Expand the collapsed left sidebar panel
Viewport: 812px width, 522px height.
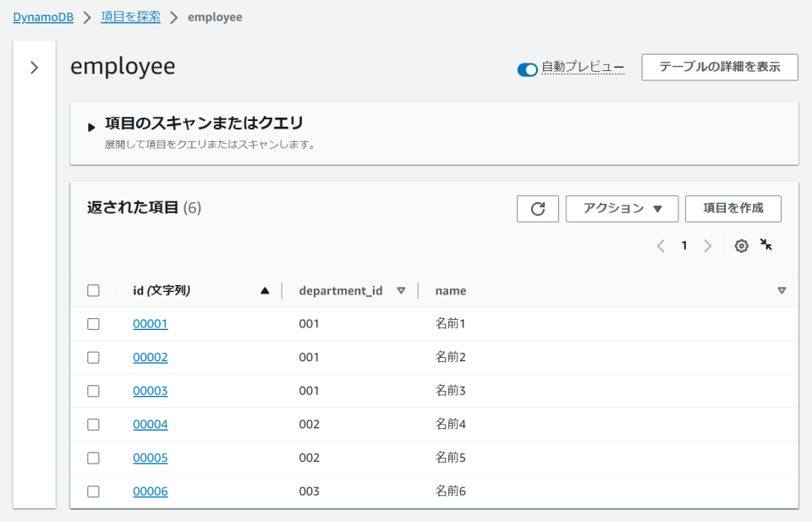pos(34,68)
